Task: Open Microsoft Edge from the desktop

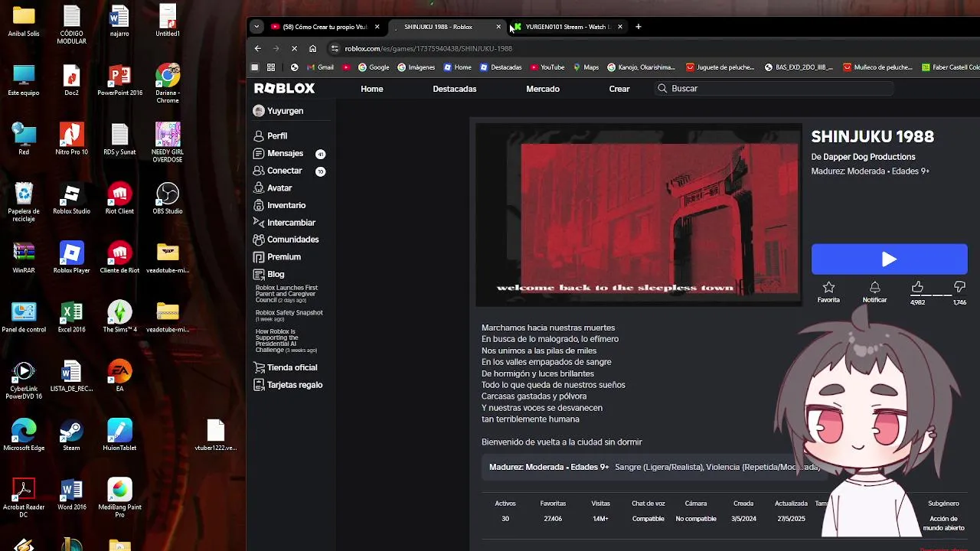Action: click(24, 435)
